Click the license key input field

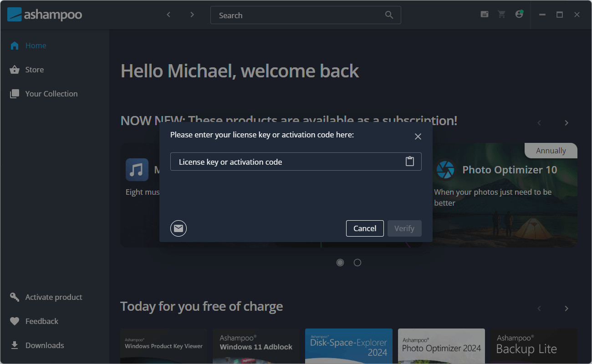[x=296, y=162]
